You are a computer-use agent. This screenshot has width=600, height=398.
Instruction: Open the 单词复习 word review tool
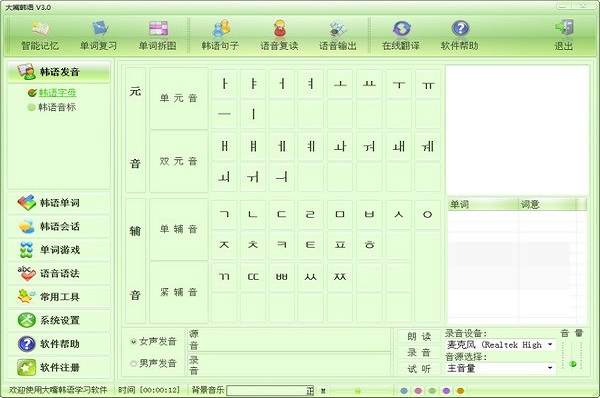[99, 35]
